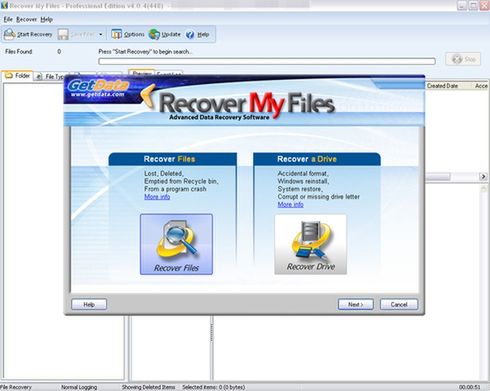Switch to the Folder tab
Image resolution: width=490 pixels, height=391 pixels.
click(x=17, y=76)
